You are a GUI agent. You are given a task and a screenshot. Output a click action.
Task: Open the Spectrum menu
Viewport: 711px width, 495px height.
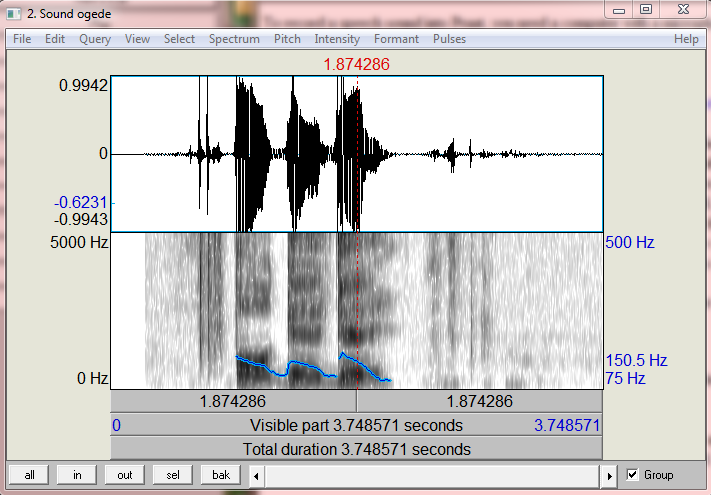[234, 39]
